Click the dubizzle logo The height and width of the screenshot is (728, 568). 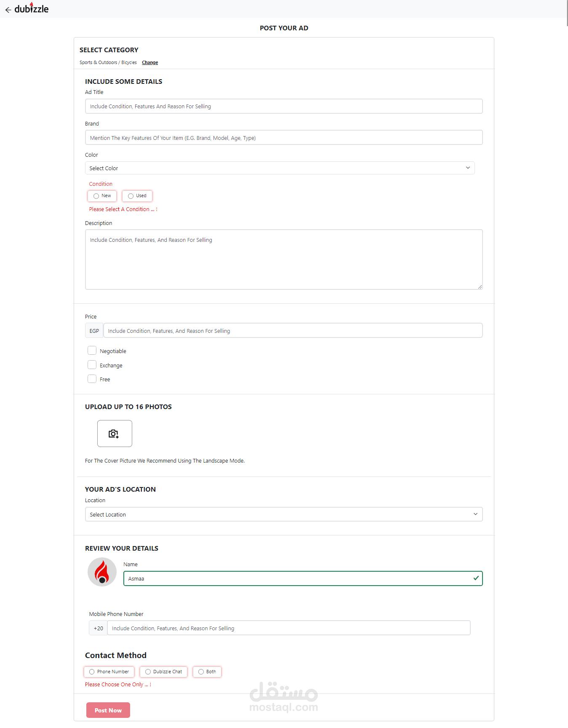(x=32, y=9)
